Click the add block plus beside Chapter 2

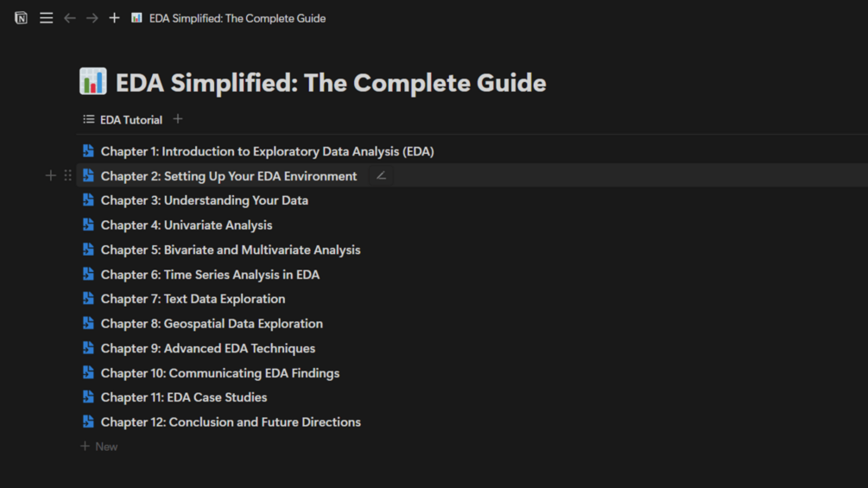coord(51,175)
